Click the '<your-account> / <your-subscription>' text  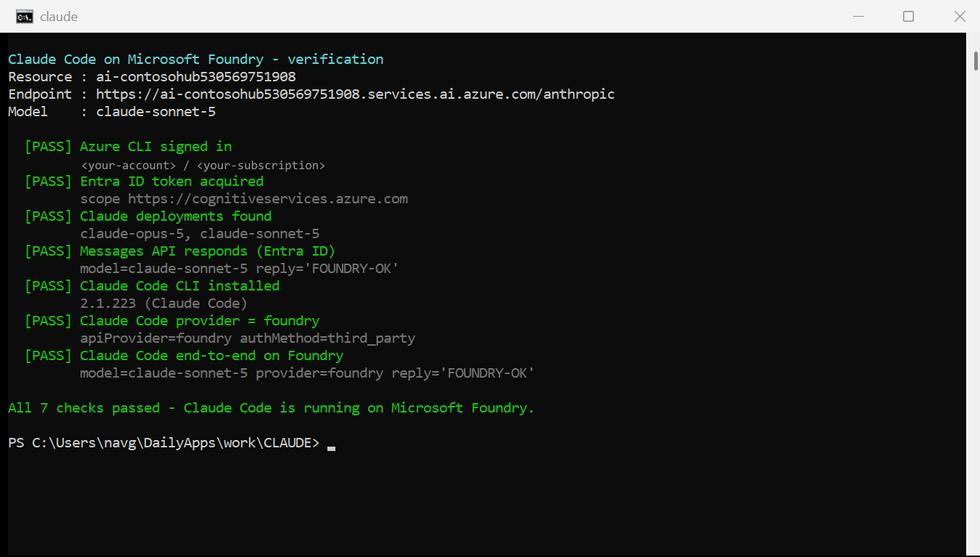[203, 166]
